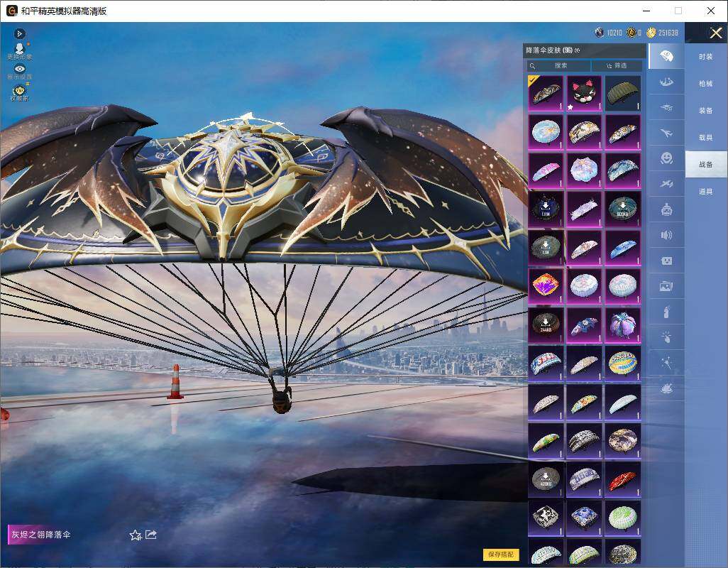Switch to the 时装 tab
Viewport: 728px width, 568px height.
[x=706, y=57]
